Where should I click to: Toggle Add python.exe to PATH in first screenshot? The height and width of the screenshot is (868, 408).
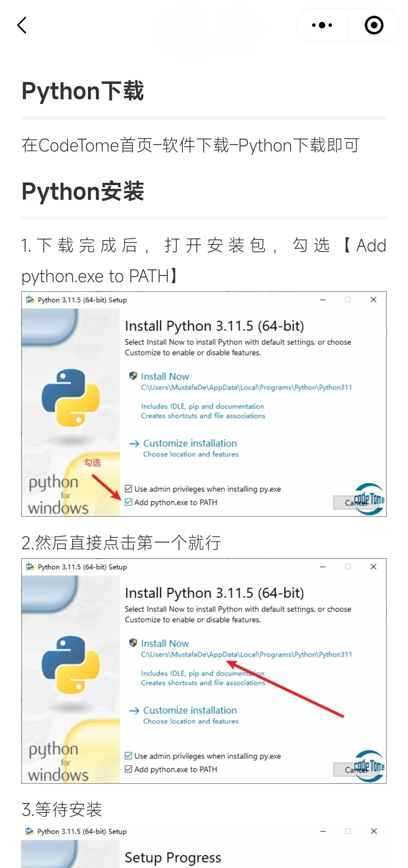[128, 502]
